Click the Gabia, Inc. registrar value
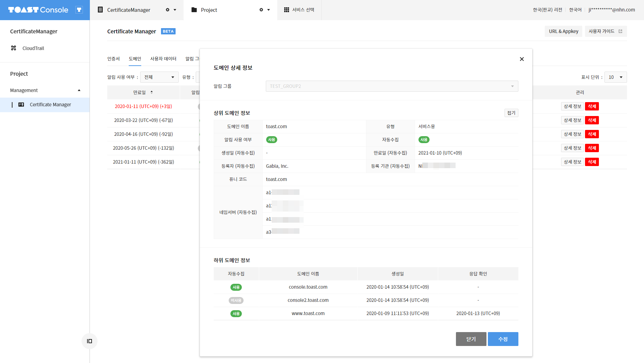Screen dimensions: 644x363 click(x=277, y=166)
